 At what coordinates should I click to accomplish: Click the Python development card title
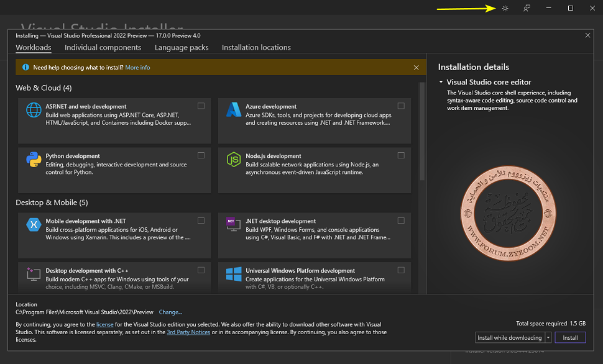point(73,156)
